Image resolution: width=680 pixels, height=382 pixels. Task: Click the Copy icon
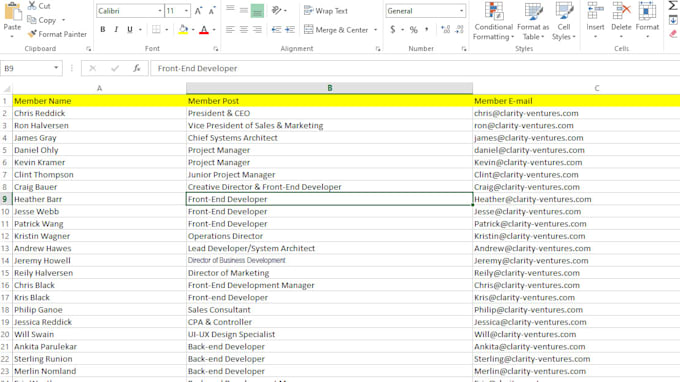(x=32, y=20)
